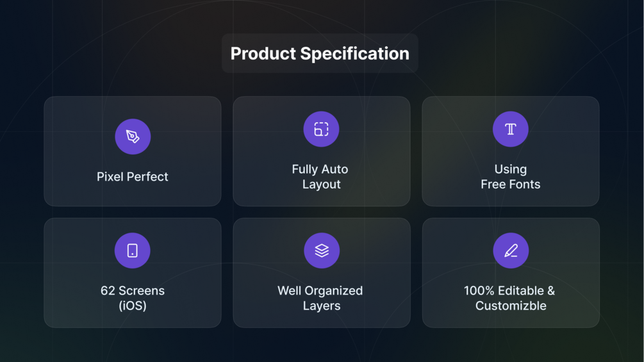This screenshot has height=362, width=644.
Task: Click the 'Pixel Perfect' label text
Action: pos(133,177)
